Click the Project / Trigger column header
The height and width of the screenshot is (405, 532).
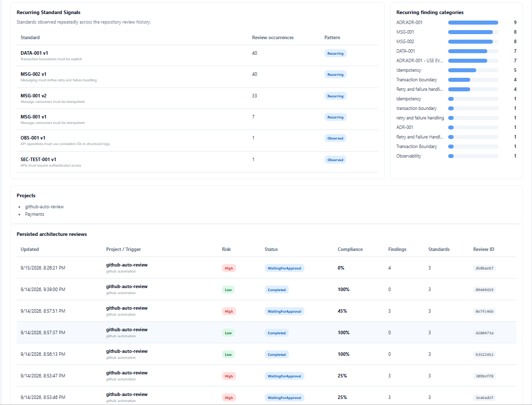click(x=124, y=249)
